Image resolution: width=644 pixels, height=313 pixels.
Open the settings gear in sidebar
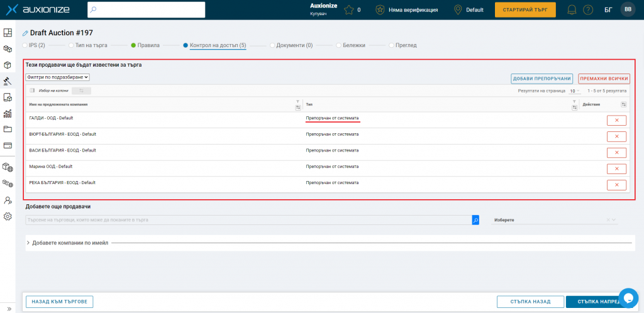pos(8,216)
